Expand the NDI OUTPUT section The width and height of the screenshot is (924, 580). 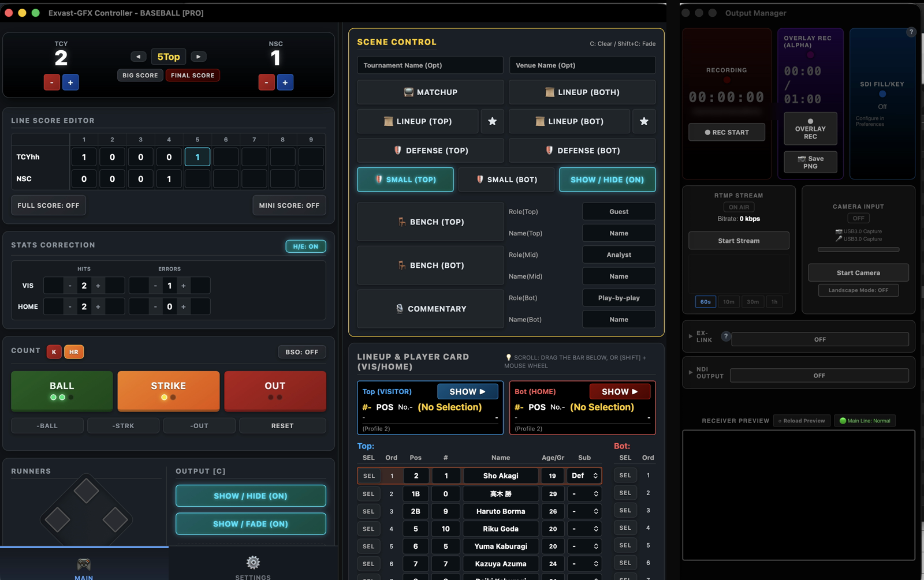pyautogui.click(x=691, y=372)
